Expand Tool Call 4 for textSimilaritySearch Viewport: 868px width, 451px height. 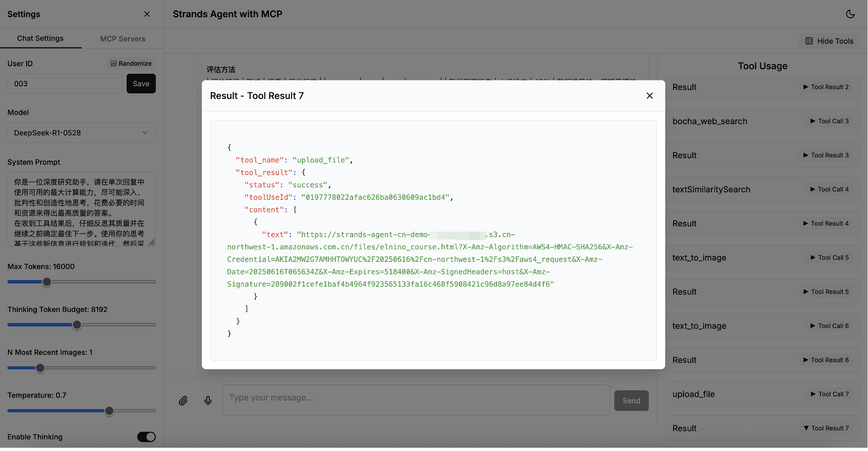click(x=830, y=189)
